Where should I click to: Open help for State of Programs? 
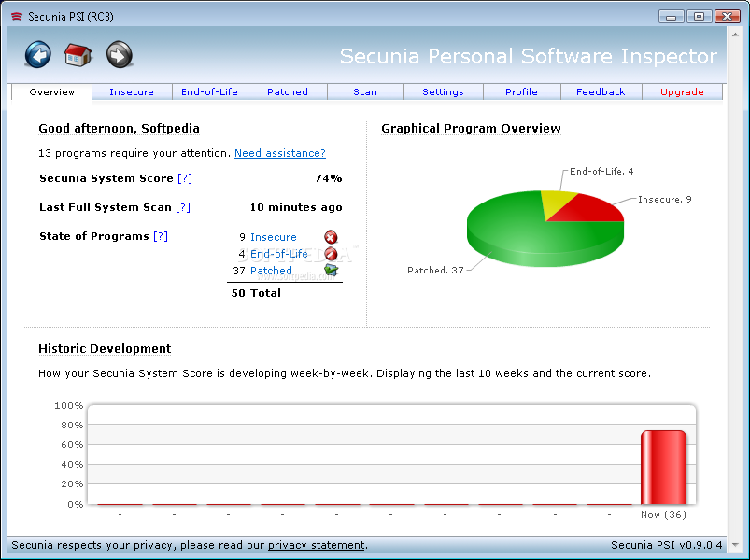[161, 236]
